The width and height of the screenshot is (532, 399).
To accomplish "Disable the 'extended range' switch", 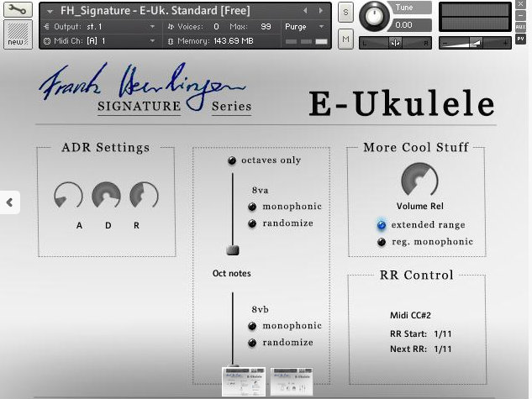I will [x=382, y=225].
